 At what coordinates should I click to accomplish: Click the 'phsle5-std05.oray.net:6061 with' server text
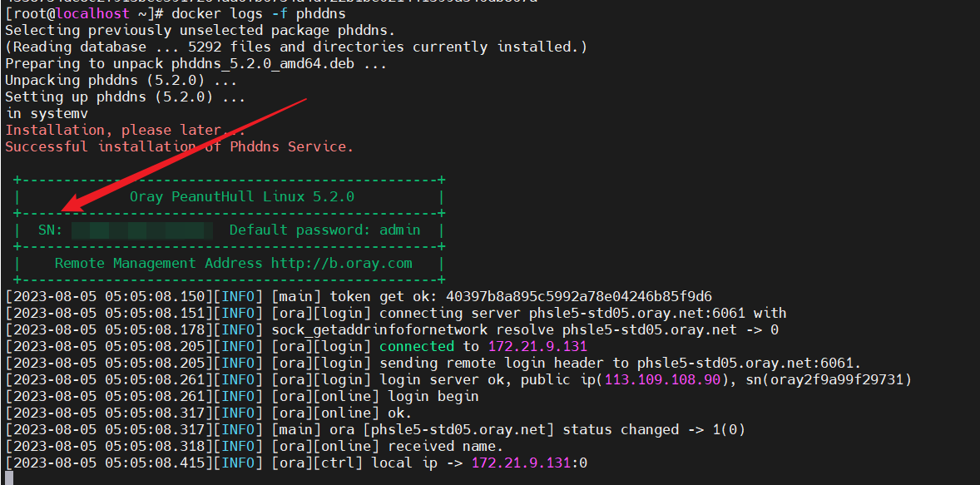[657, 313]
